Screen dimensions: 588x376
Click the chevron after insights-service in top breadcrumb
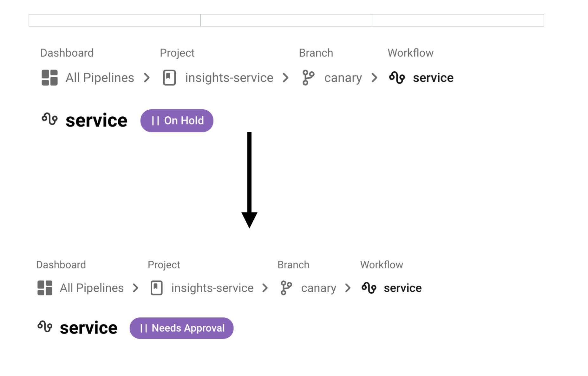[x=286, y=78]
